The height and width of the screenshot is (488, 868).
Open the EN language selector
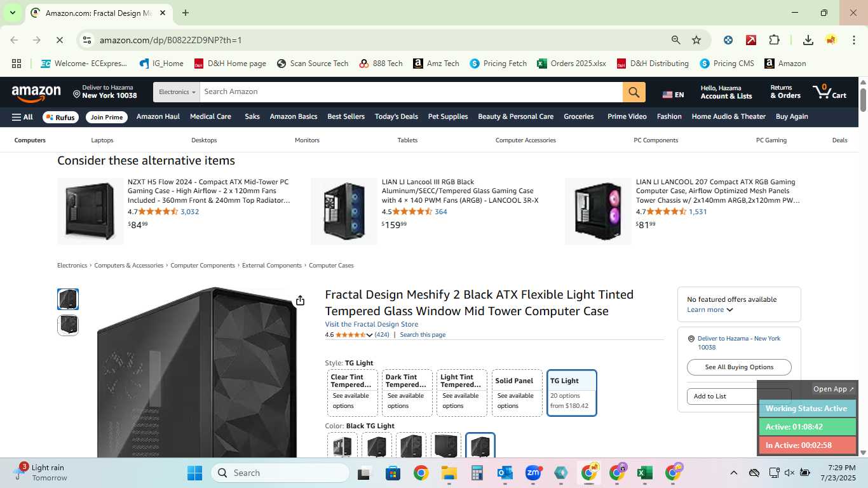point(673,95)
